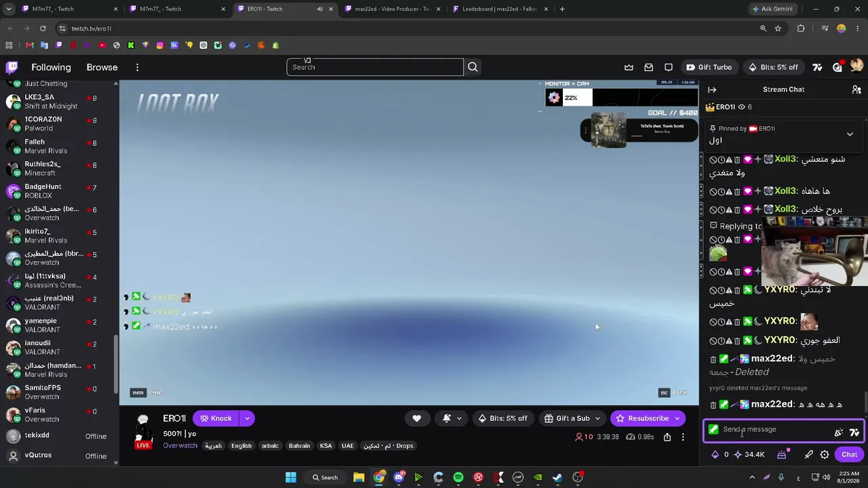This screenshot has height=488, width=868.
Task: Click the Gift Turbo button
Action: click(709, 67)
